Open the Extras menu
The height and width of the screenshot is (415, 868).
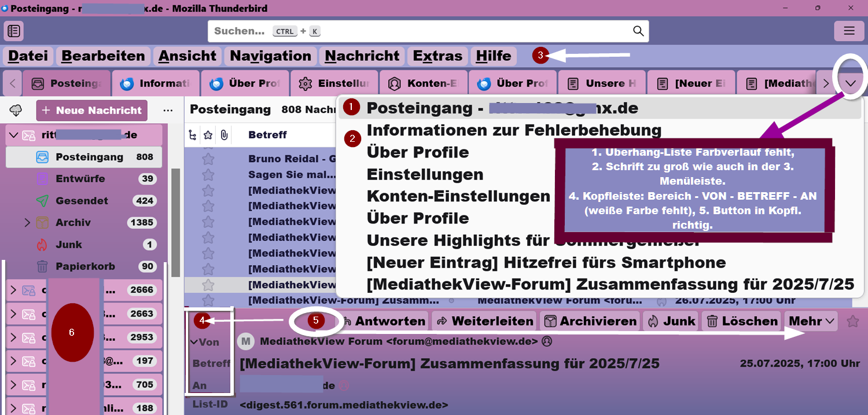point(437,56)
